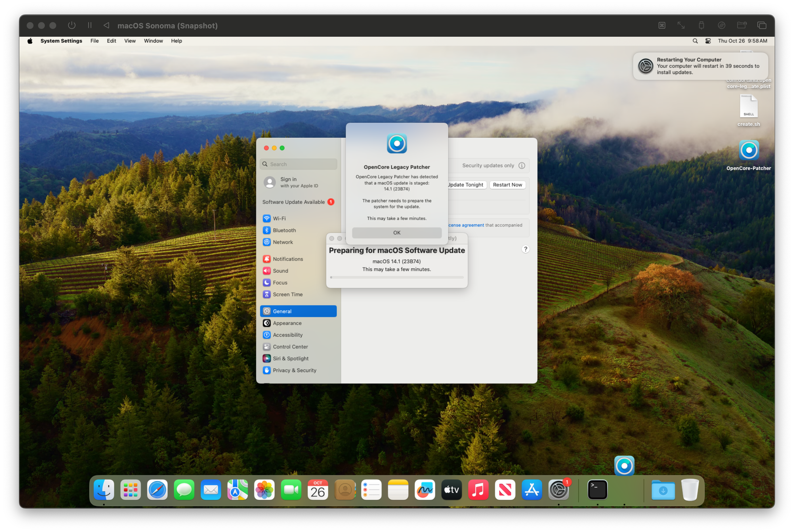Open the View menu

tap(130, 41)
